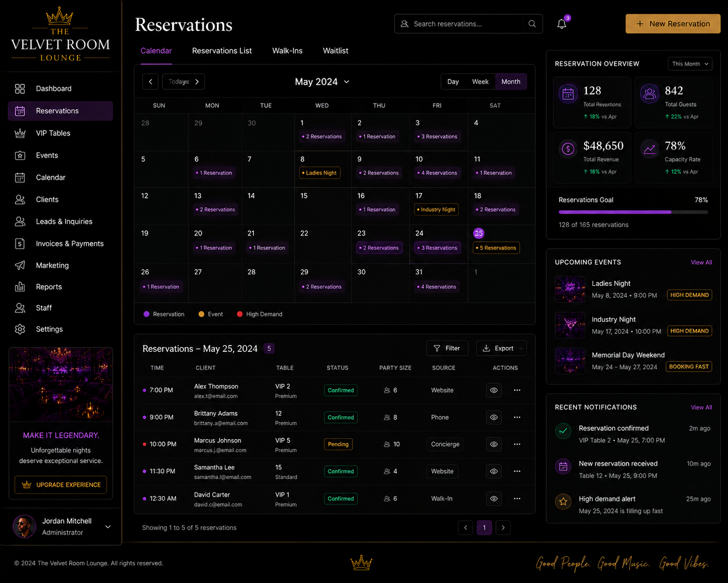This screenshot has height=583, width=728.
Task: Click the Search reservations field
Action: [x=468, y=24]
